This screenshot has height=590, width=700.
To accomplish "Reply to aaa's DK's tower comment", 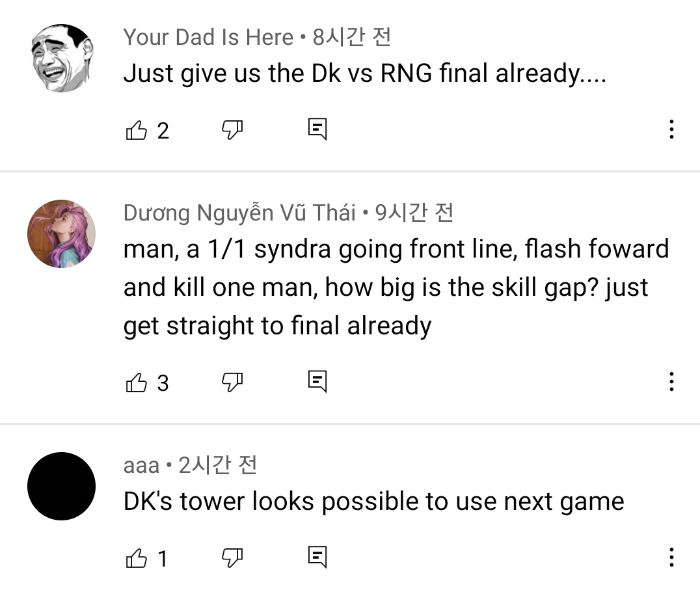I will 317,557.
